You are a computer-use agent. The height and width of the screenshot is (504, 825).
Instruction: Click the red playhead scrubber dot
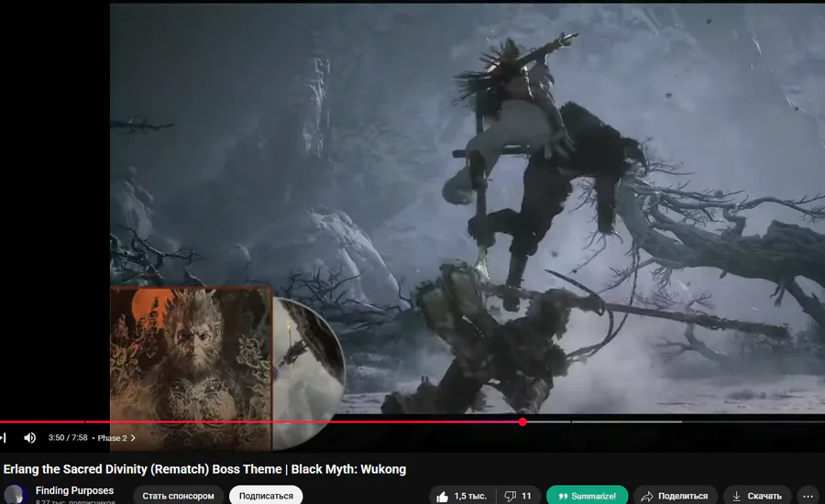522,422
